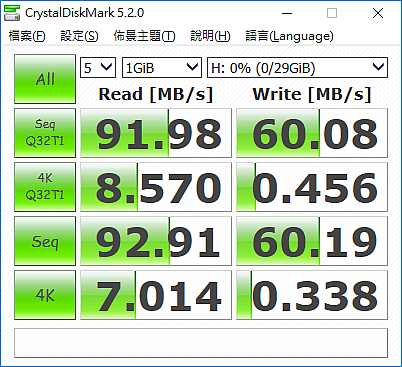Select Seq write result 60.19
Screen dimensions: 402x367
click(x=312, y=241)
